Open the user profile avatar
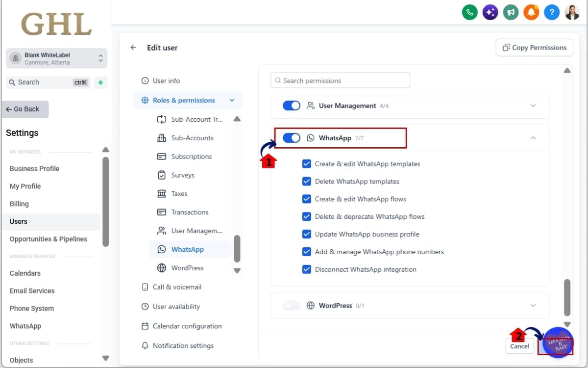The height and width of the screenshot is (368, 588). point(572,12)
